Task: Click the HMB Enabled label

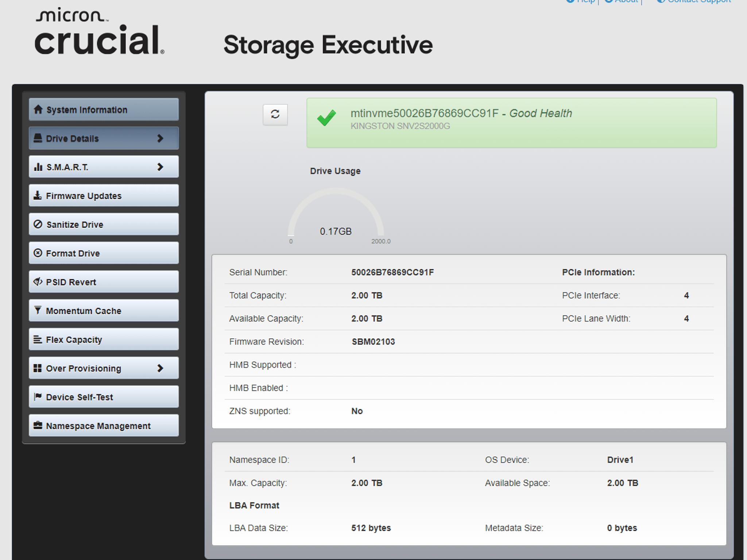Action: coord(259,388)
